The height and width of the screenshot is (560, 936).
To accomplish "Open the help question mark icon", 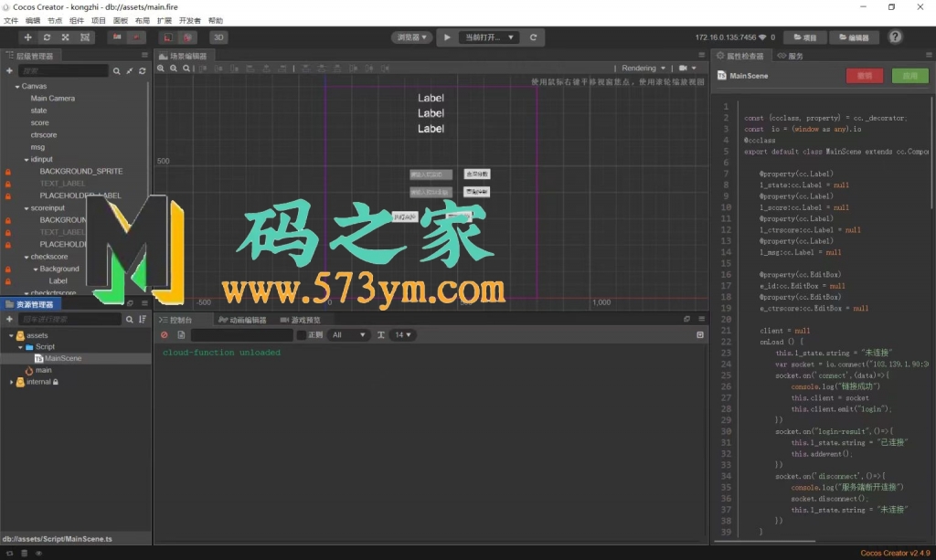I will pos(895,37).
